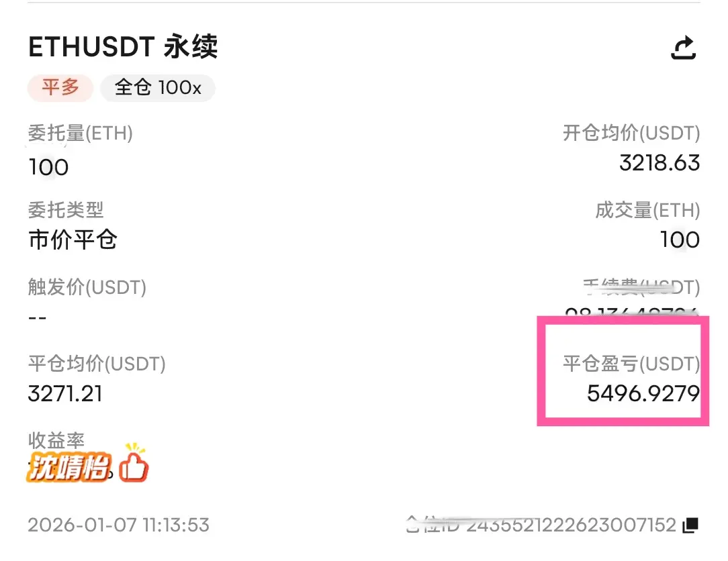This screenshot has width=728, height=561.
Task: Tap the 开仓均价(USDT) label
Action: click(631, 133)
